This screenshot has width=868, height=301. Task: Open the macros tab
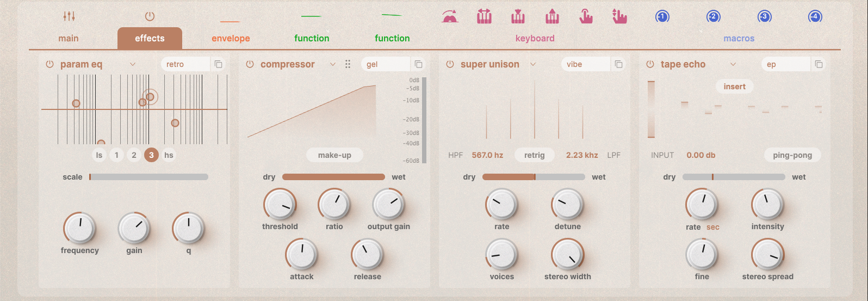tap(739, 39)
